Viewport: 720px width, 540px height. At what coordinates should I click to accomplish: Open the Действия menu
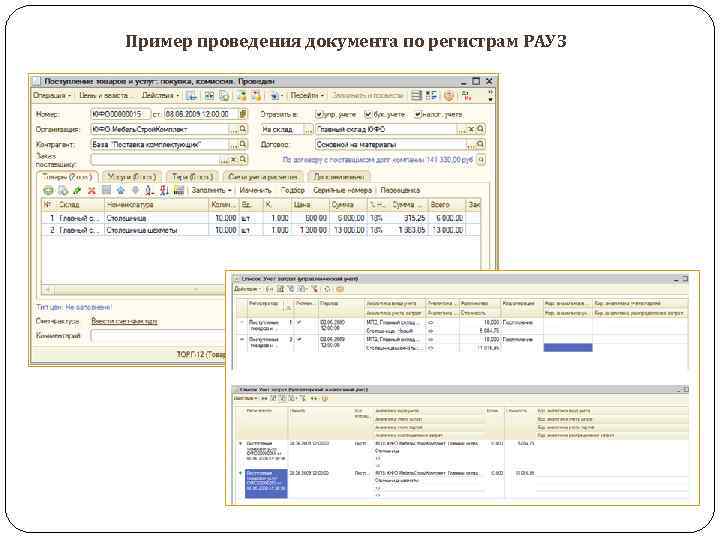(160, 96)
